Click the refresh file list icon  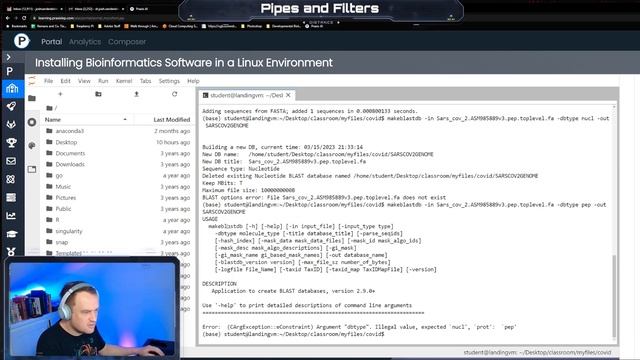point(175,94)
